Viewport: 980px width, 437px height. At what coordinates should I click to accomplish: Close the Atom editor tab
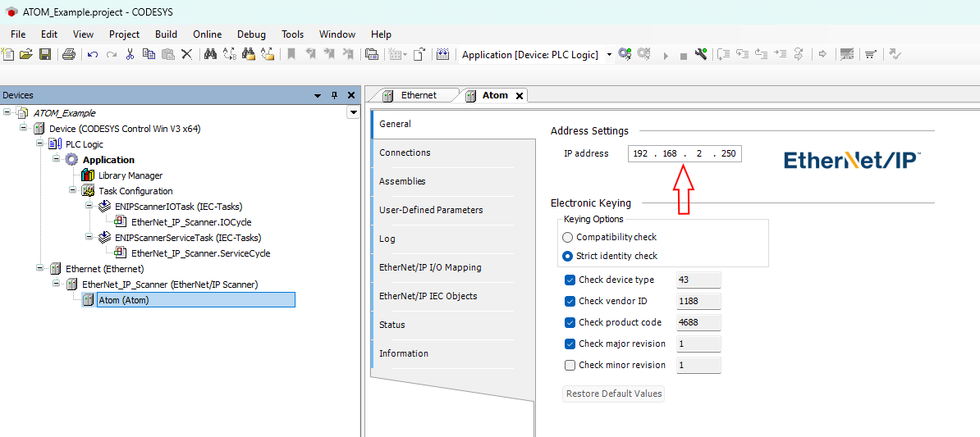point(519,96)
